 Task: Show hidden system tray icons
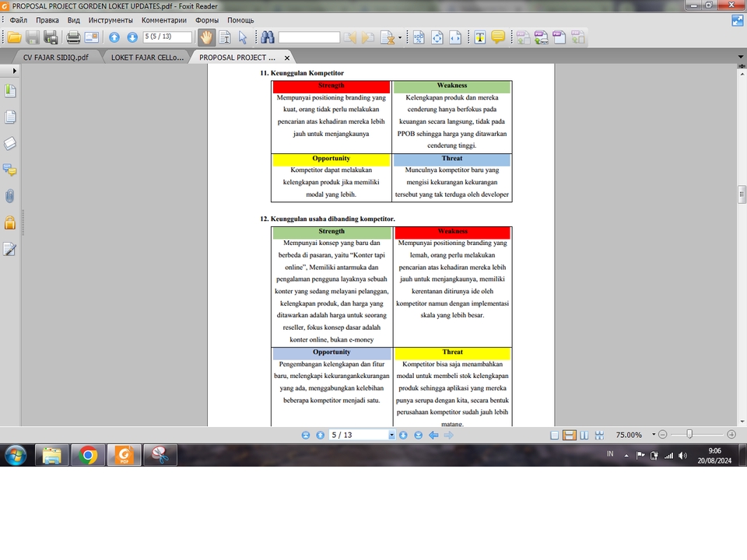(x=626, y=455)
